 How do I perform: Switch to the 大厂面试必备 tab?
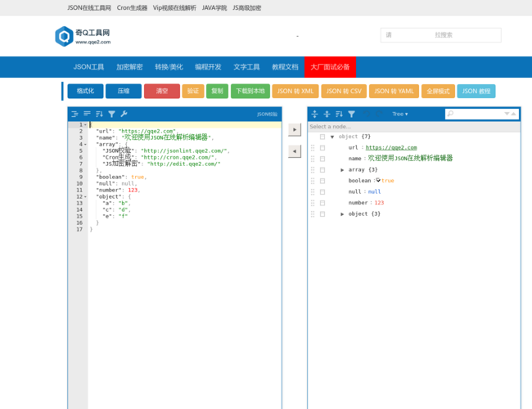[x=330, y=67]
